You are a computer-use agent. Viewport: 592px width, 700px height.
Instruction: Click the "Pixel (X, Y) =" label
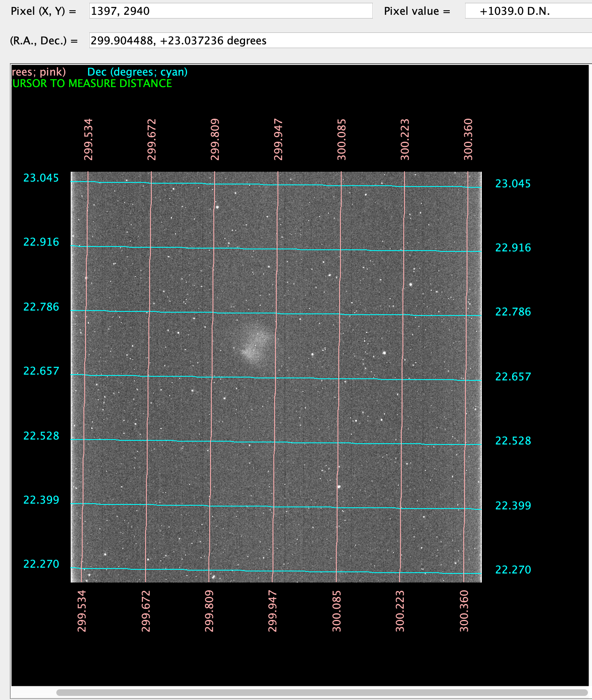click(x=44, y=11)
